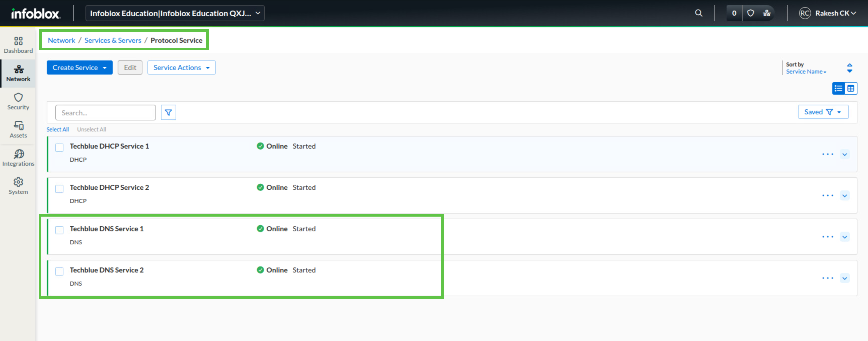
Task: Click the Techblue DNS Service 1 name
Action: point(106,229)
